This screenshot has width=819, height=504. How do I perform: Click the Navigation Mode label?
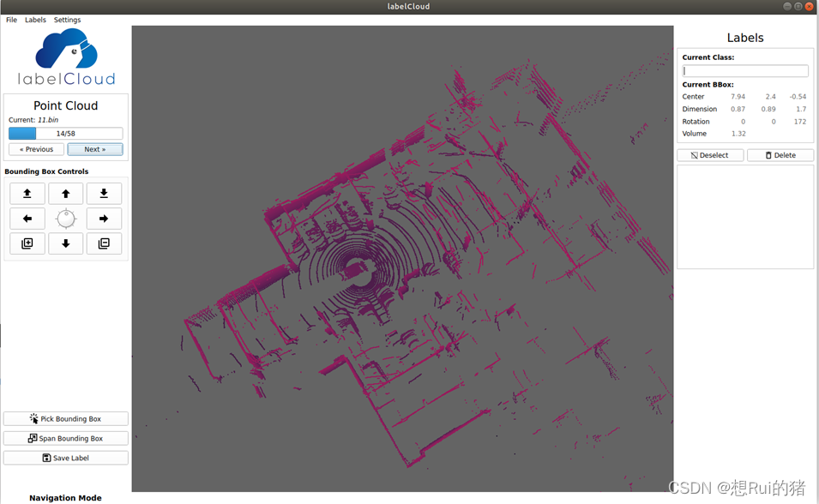(65, 498)
